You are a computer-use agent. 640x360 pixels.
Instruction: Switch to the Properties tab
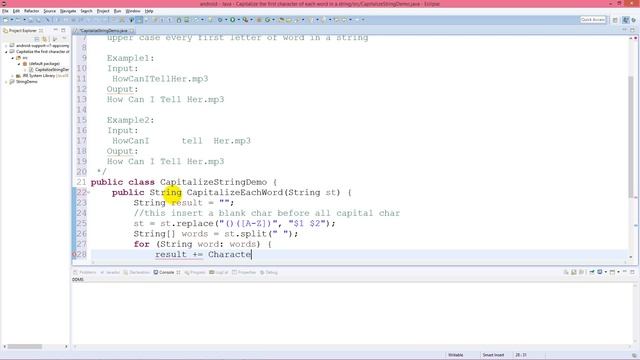point(244,272)
